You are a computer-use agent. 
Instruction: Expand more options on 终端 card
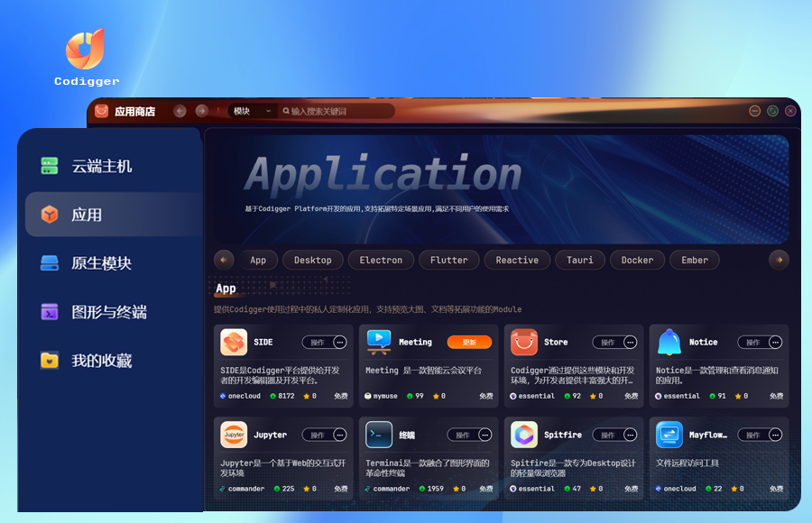coord(485,435)
